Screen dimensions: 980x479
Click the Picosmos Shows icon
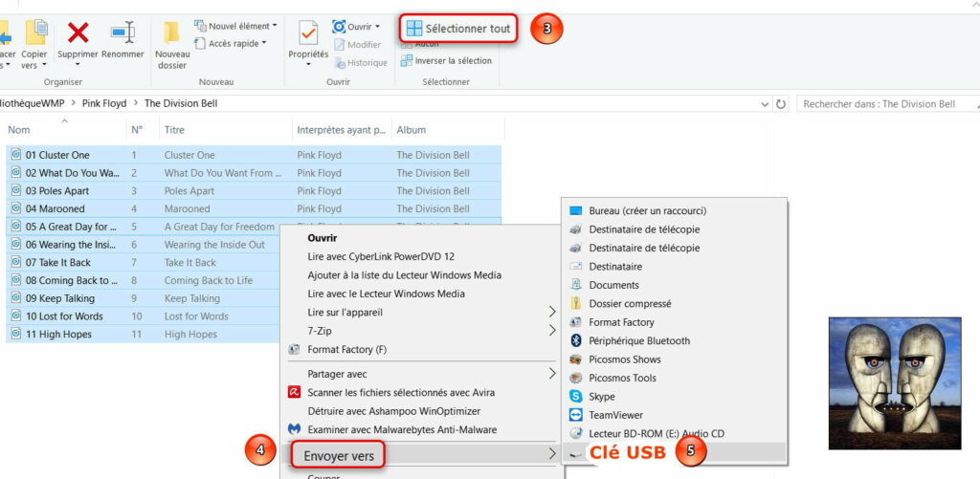(575, 359)
